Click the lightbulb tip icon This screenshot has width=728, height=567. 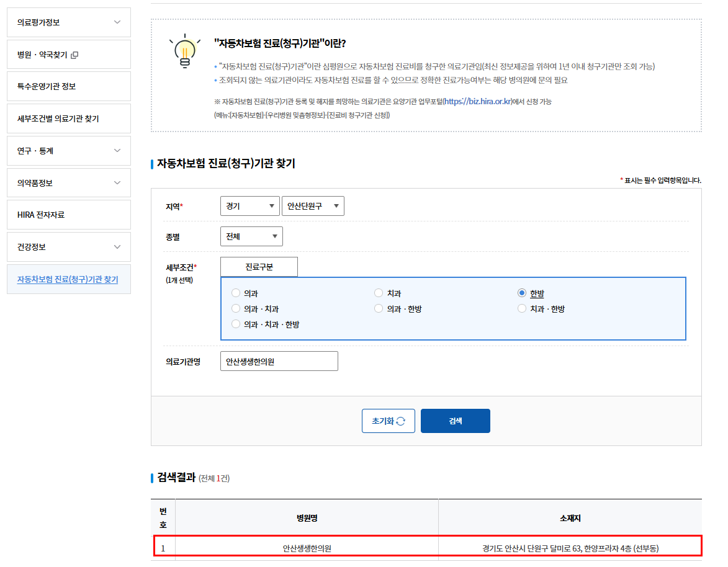pyautogui.click(x=185, y=51)
